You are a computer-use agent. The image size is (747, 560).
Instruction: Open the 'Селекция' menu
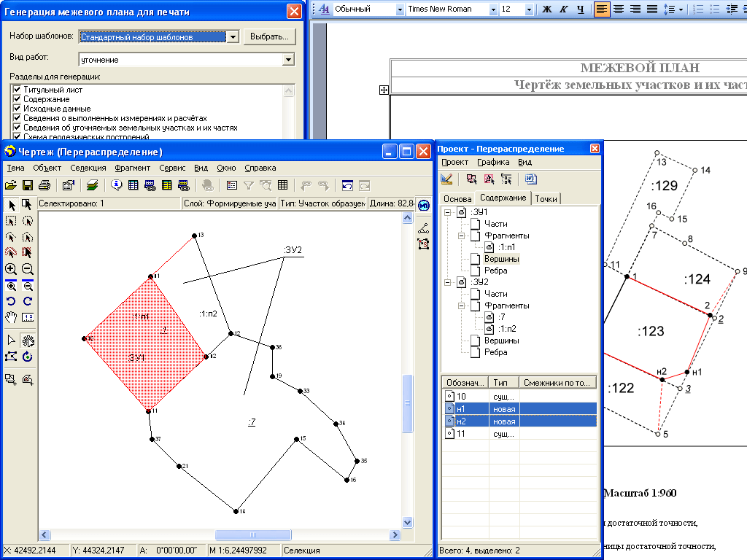click(x=88, y=168)
